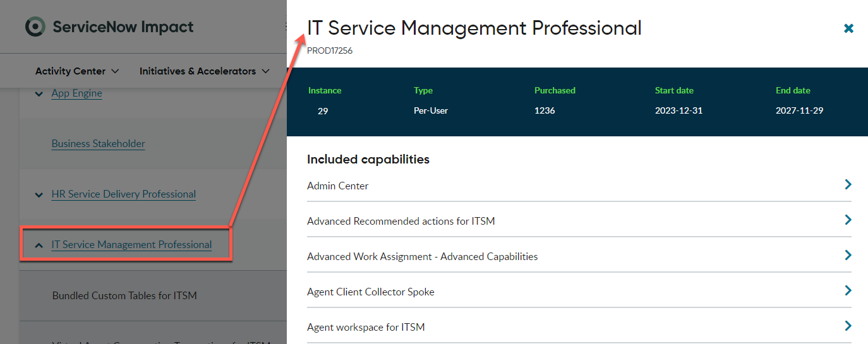The image size is (868, 344).
Task: Open the IT Service Management Professional link
Action: tap(131, 244)
